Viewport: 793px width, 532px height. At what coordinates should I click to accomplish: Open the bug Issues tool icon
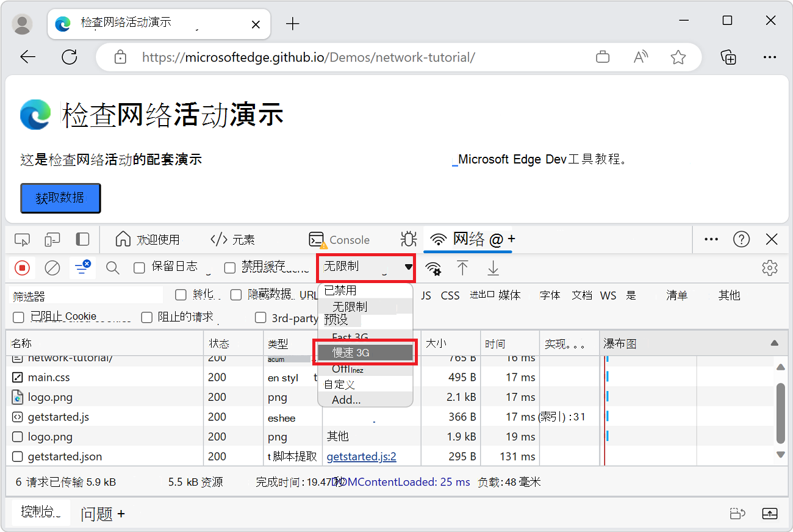[408, 239]
